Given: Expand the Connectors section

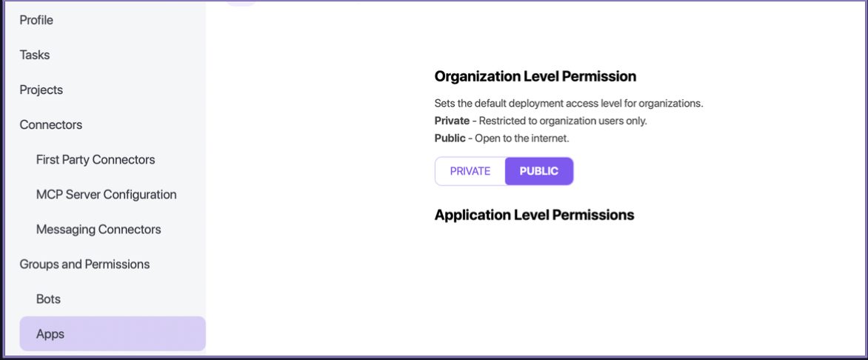Looking at the screenshot, I should pyautogui.click(x=51, y=124).
